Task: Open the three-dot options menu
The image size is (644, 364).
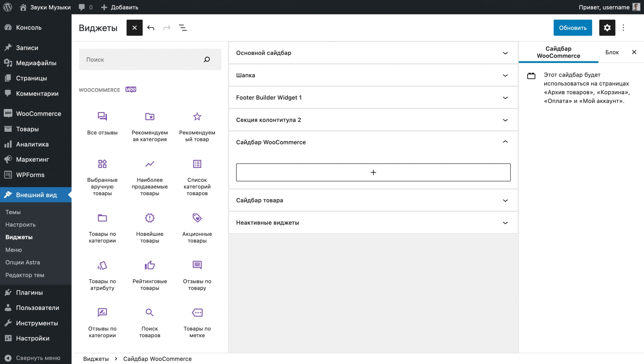Action: [623, 28]
